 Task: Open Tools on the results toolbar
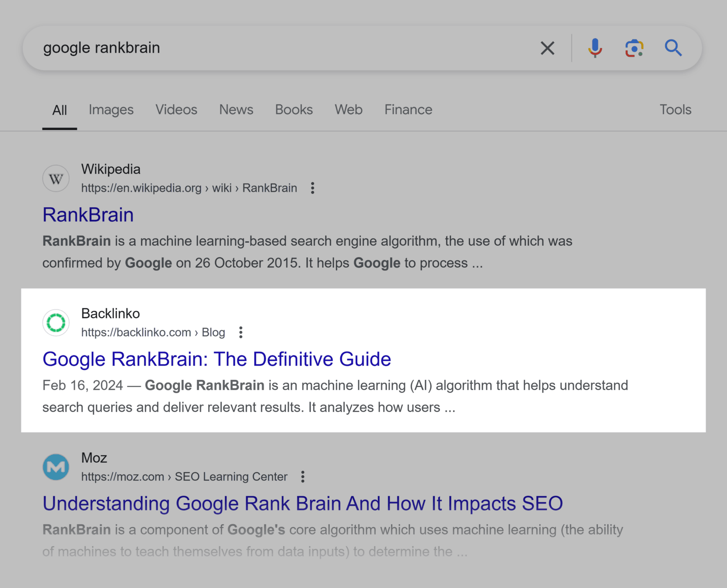675,110
